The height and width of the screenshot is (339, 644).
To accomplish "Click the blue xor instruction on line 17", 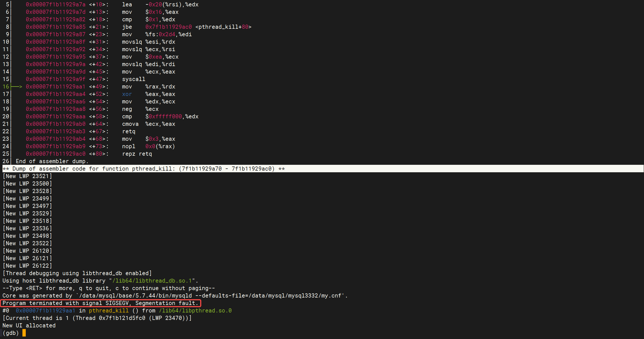I will 127,94.
